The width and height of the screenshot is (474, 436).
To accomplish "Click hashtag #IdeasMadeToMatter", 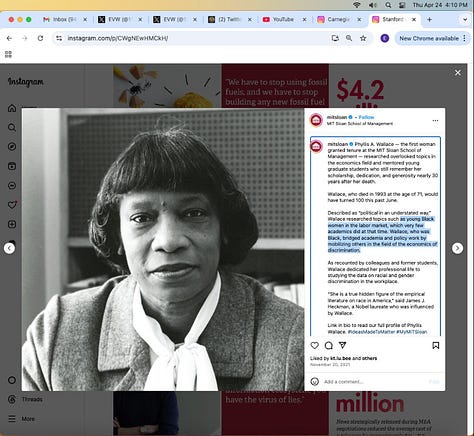I will click(371, 332).
